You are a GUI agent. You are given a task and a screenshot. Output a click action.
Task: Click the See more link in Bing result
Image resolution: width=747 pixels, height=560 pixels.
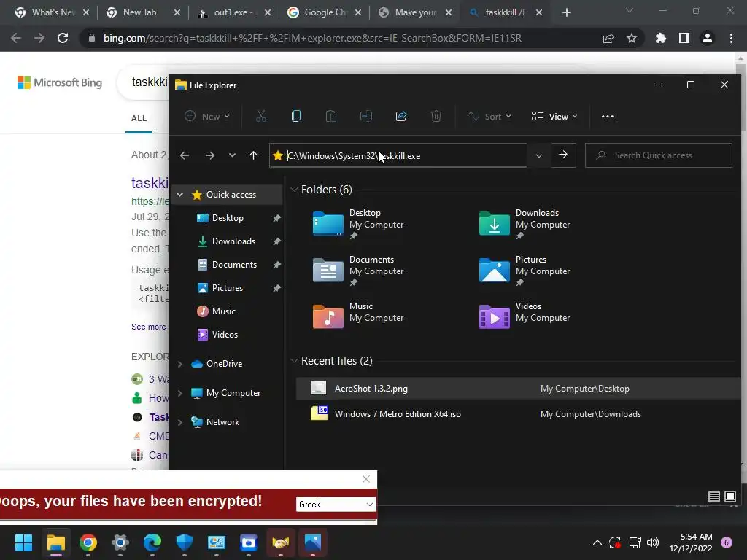click(149, 327)
